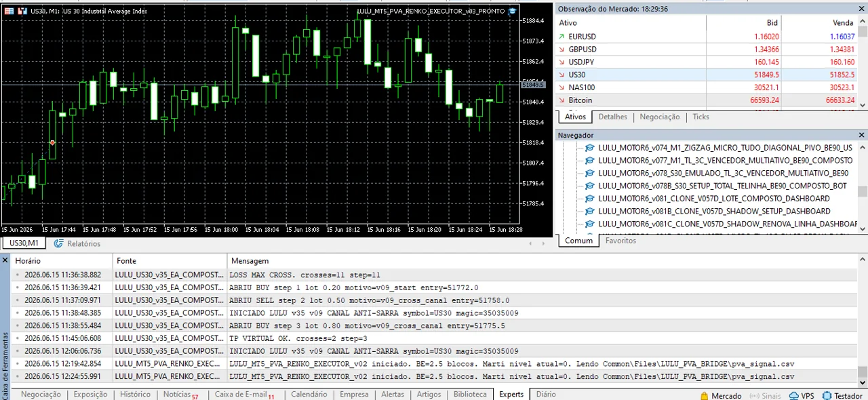
Task: Click the Bitcoin ask price 66633.24
Action: (840, 100)
